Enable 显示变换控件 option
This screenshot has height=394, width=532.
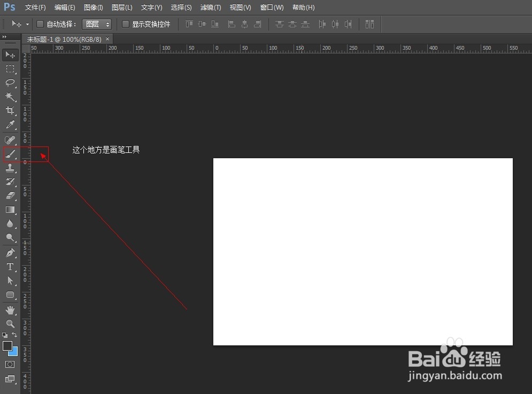click(x=126, y=24)
